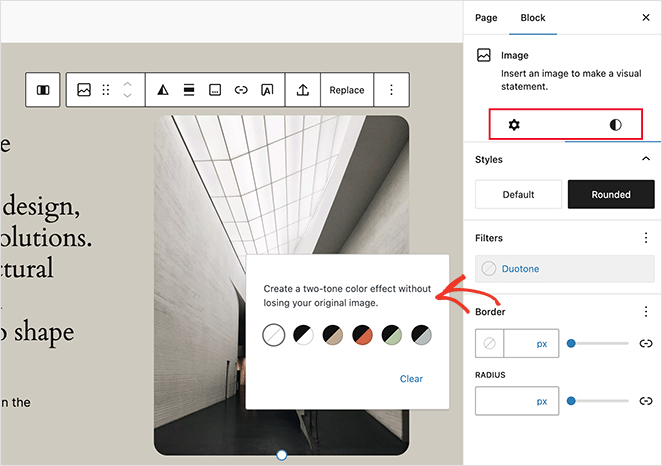Choose the Default image style

coord(518,195)
